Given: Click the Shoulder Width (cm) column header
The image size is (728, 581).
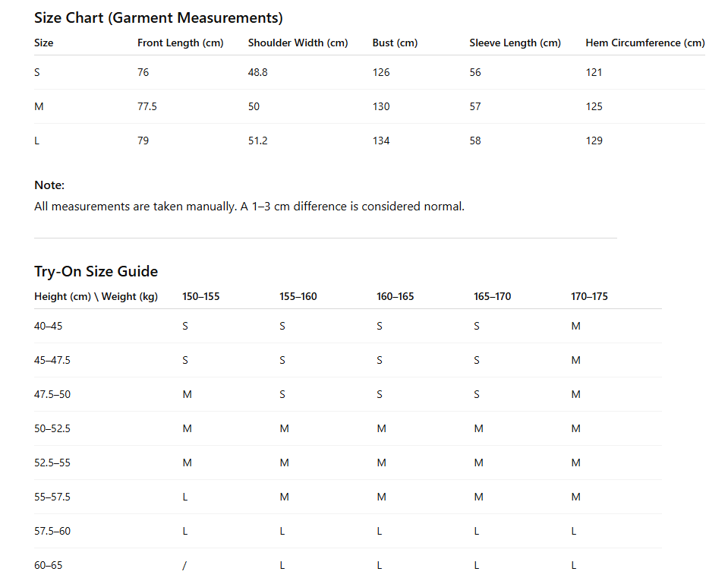Looking at the screenshot, I should pyautogui.click(x=298, y=43).
